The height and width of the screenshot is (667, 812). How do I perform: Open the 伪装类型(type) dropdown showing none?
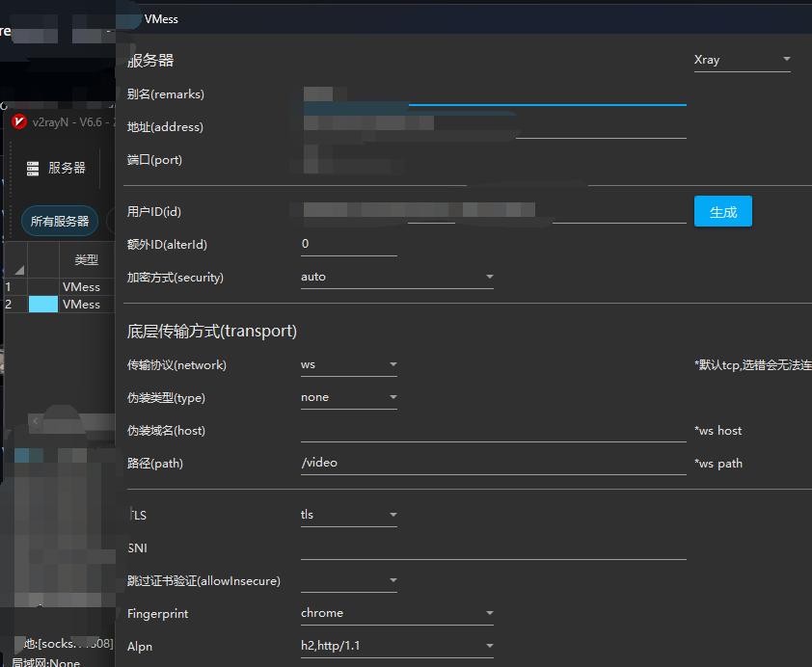[x=347, y=397]
